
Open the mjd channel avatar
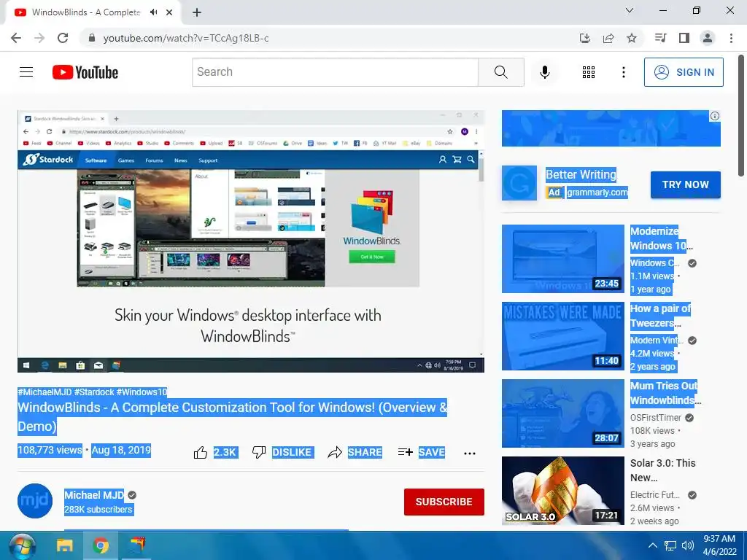35,501
